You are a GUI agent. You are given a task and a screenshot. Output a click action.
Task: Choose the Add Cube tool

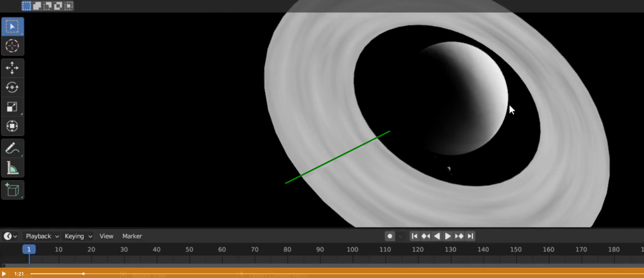(12, 190)
